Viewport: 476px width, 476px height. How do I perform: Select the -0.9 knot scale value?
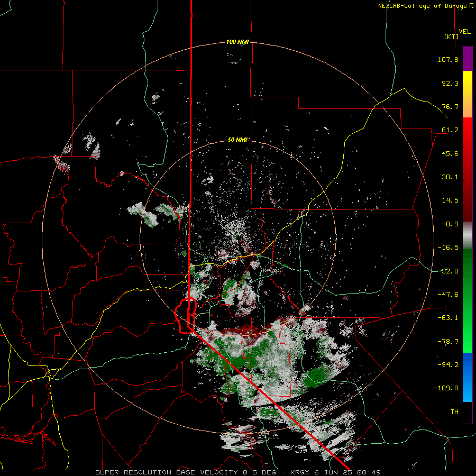(450, 224)
